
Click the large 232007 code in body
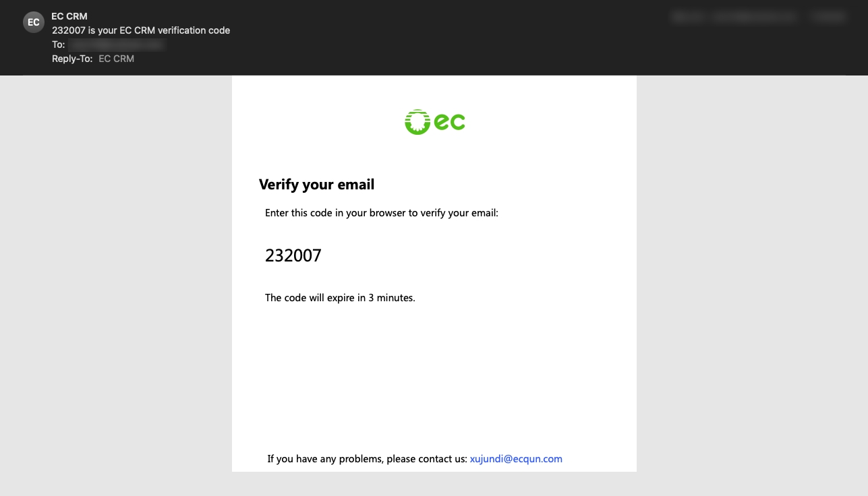tap(293, 255)
